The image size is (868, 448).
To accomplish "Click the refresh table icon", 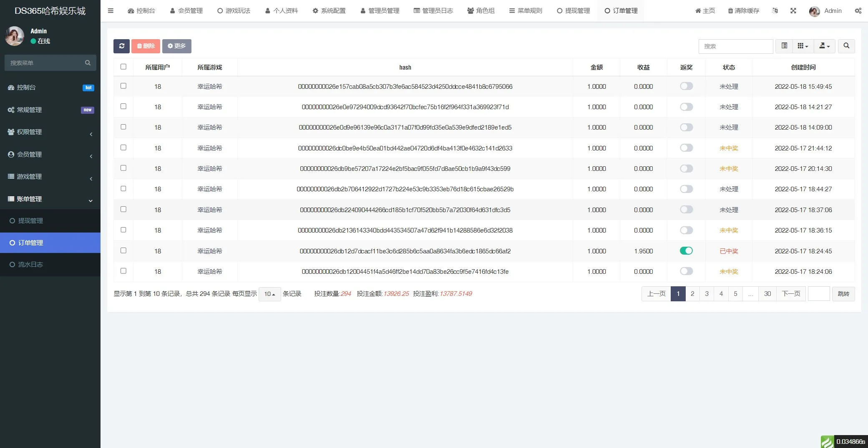I will [121, 46].
